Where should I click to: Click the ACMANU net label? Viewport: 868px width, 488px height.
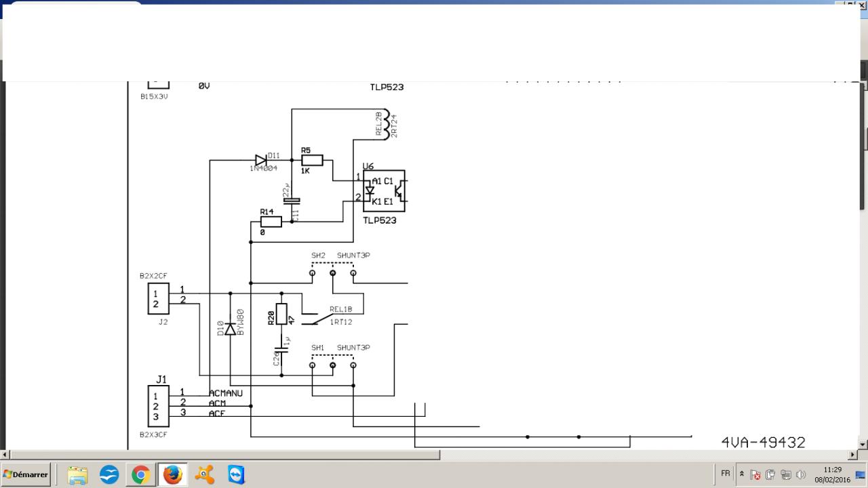226,393
